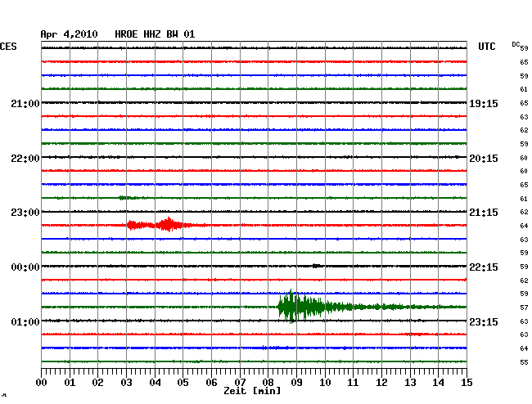Select the "21:00" local time label
This screenshot has width=532, height=404.
coord(25,104)
